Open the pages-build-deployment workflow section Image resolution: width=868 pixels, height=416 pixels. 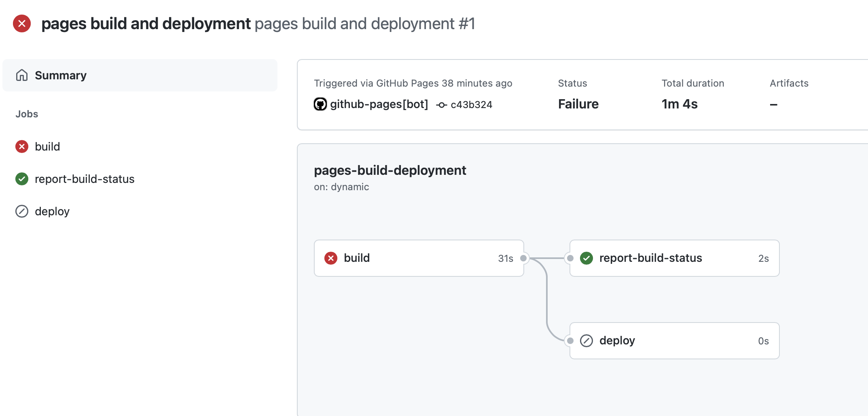click(390, 170)
